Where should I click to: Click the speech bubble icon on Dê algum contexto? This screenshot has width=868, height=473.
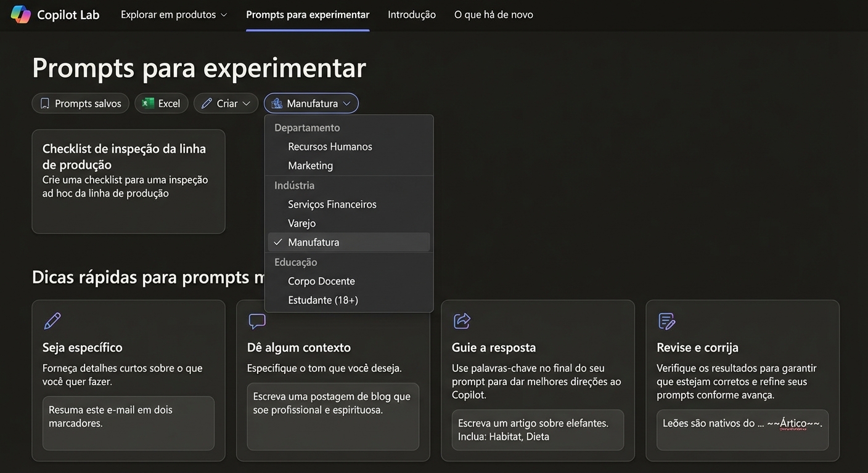[256, 320]
